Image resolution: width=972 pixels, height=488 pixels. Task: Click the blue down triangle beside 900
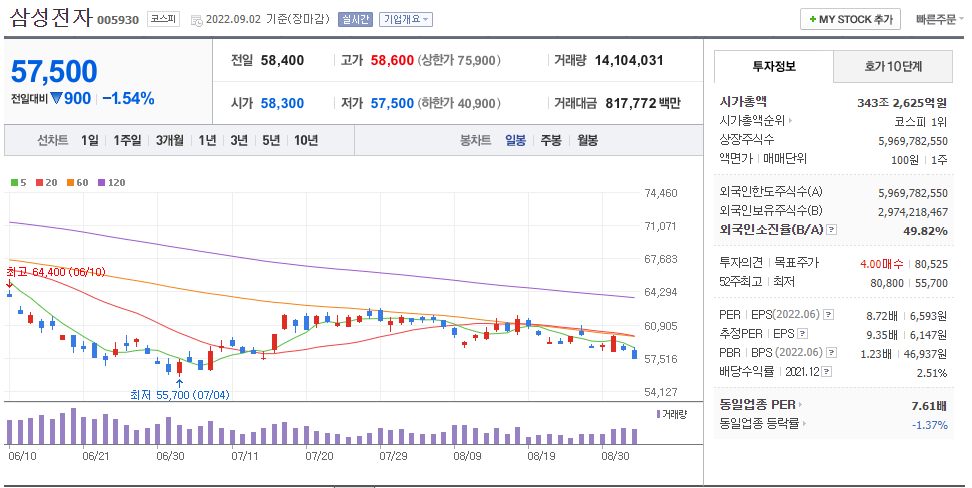coord(57,98)
